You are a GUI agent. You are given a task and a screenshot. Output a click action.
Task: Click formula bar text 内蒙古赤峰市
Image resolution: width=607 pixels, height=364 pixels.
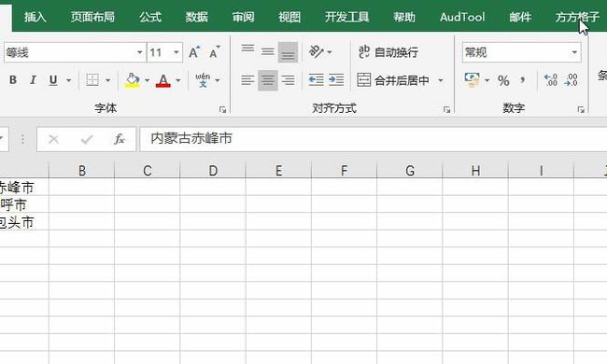(x=191, y=138)
